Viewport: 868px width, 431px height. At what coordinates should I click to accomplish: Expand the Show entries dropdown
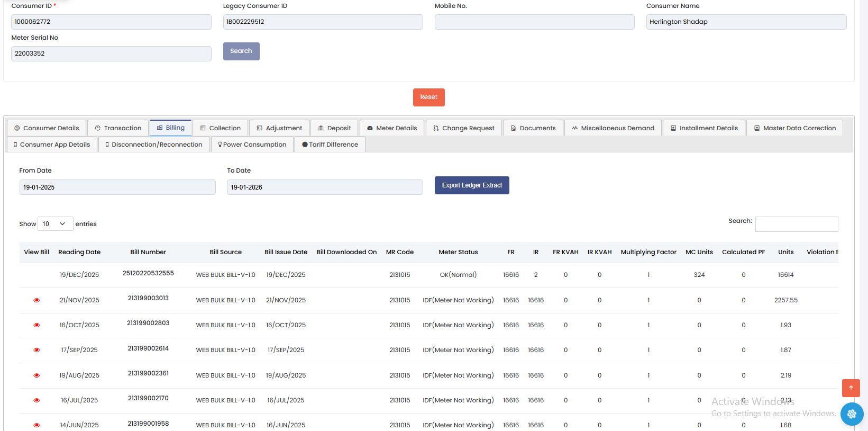pyautogui.click(x=55, y=224)
